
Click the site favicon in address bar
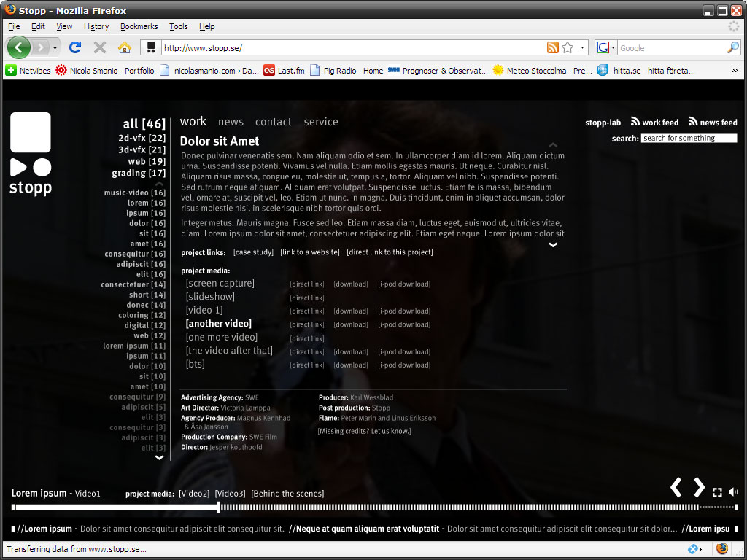[151, 47]
